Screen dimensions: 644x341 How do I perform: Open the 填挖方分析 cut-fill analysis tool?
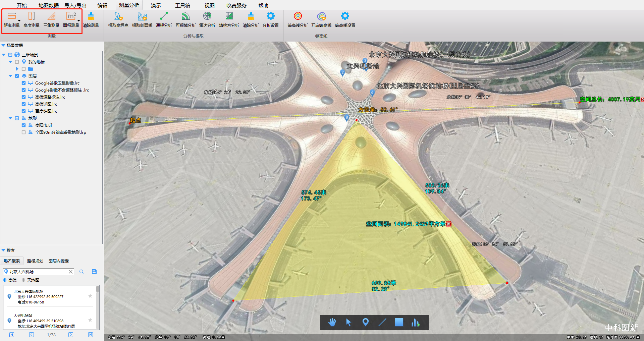(229, 19)
